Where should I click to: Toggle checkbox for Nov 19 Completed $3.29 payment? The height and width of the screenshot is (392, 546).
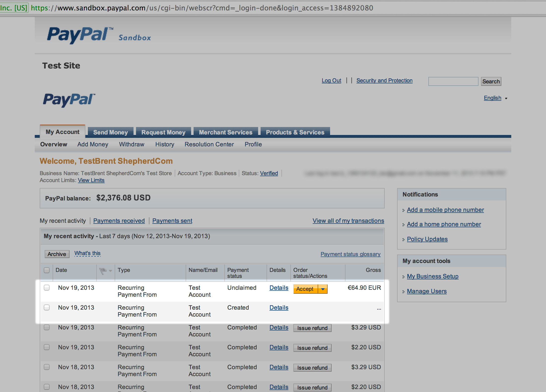click(47, 327)
